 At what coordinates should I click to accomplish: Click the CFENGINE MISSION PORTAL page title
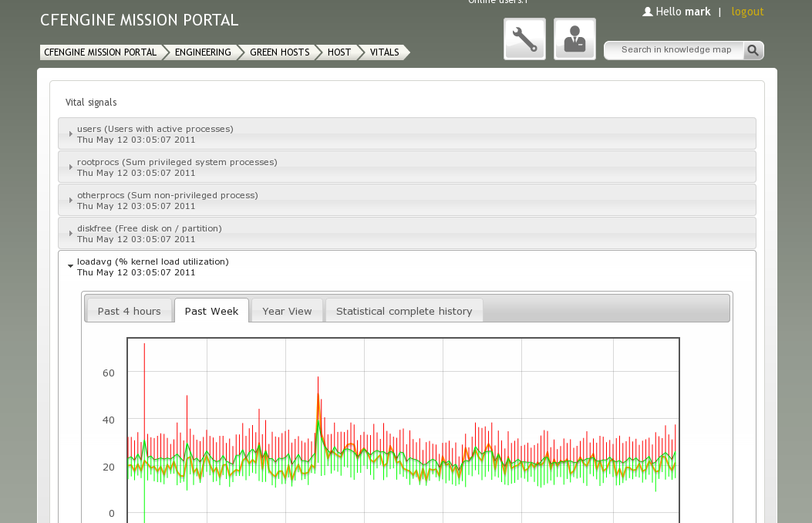tap(140, 20)
